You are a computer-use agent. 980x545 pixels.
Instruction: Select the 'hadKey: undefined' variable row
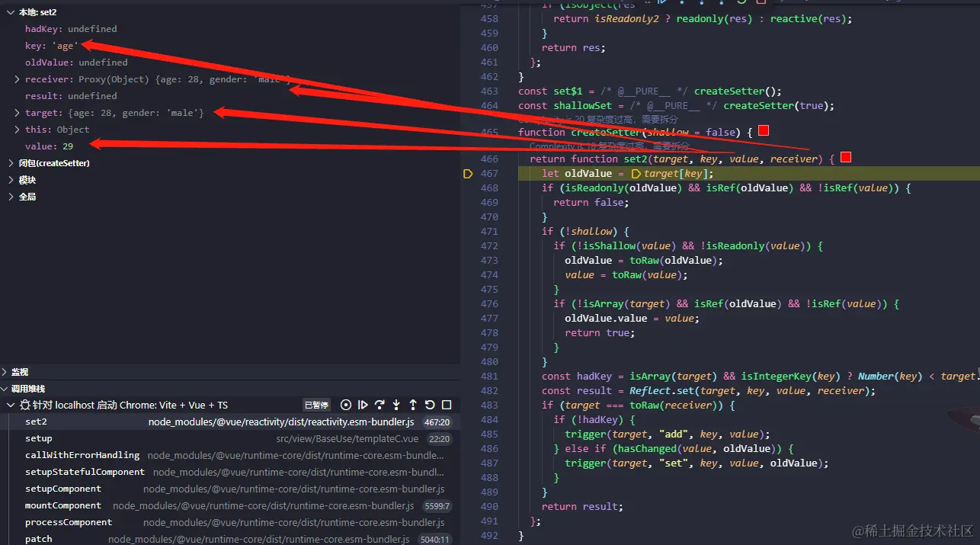tap(229, 29)
